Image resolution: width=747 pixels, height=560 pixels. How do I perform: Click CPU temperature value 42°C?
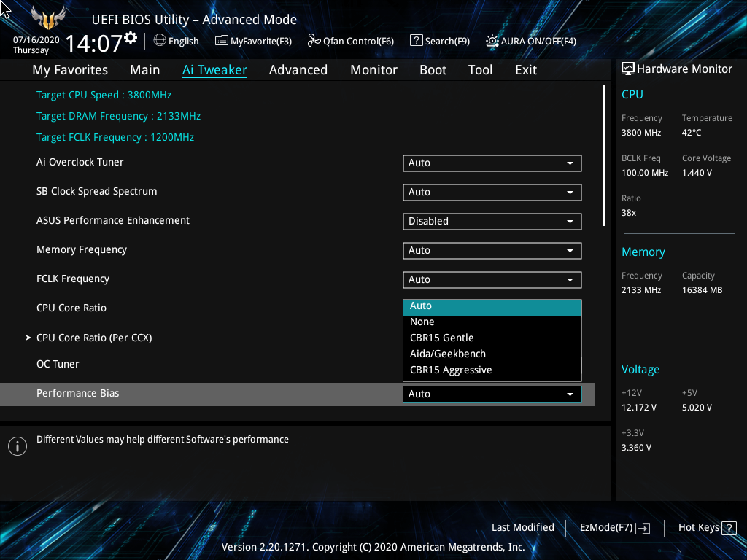tap(692, 133)
